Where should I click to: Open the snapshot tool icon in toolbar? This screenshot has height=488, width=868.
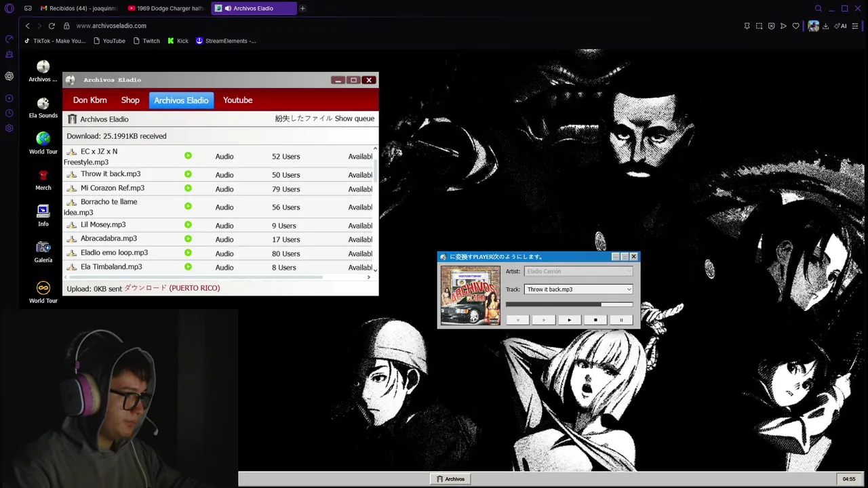pos(759,26)
